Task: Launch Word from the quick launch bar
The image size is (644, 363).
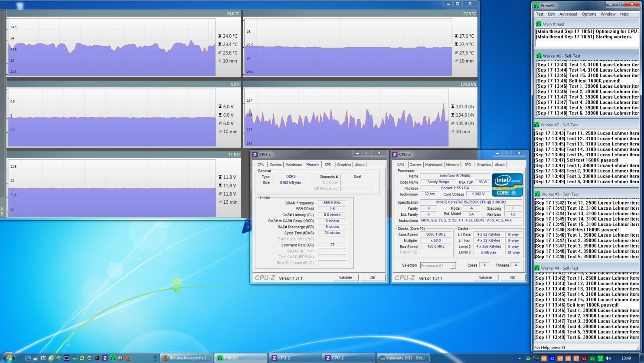Action: click(66, 358)
